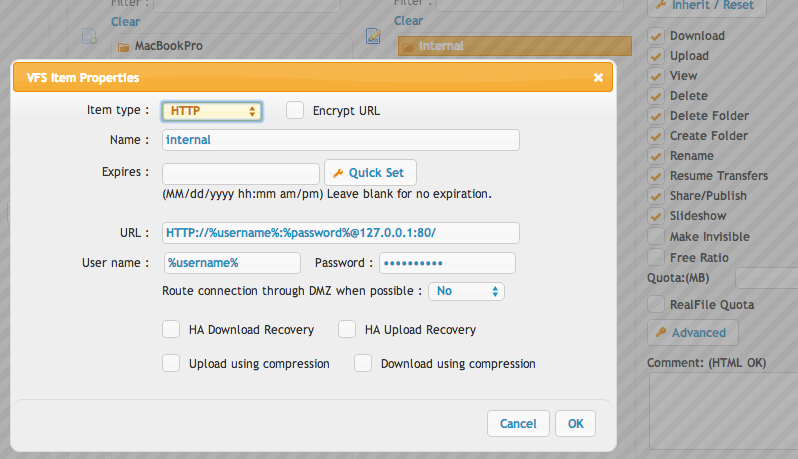Image resolution: width=798 pixels, height=459 pixels.
Task: Click the wrench icon on Quick Set
Action: click(338, 174)
